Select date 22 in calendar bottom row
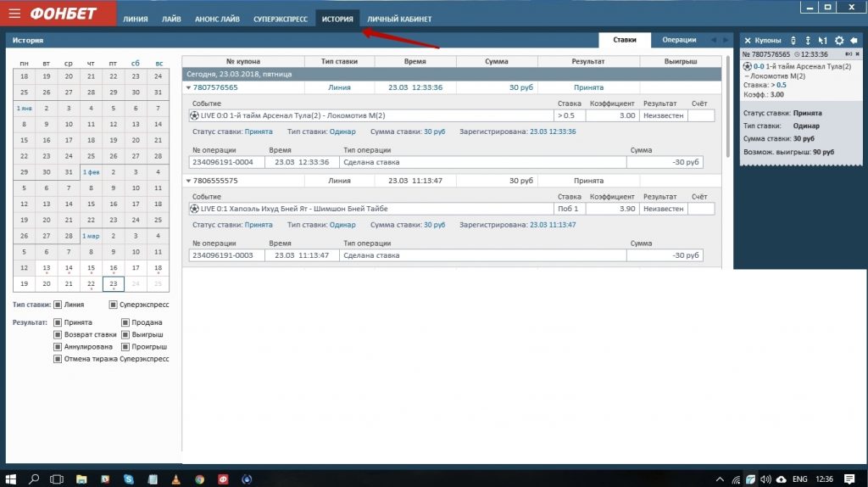This screenshot has height=487, width=868. [91, 283]
